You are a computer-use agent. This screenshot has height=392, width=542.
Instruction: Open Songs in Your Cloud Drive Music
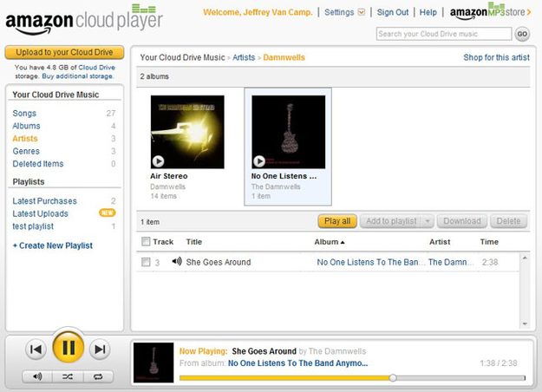pyautogui.click(x=24, y=114)
